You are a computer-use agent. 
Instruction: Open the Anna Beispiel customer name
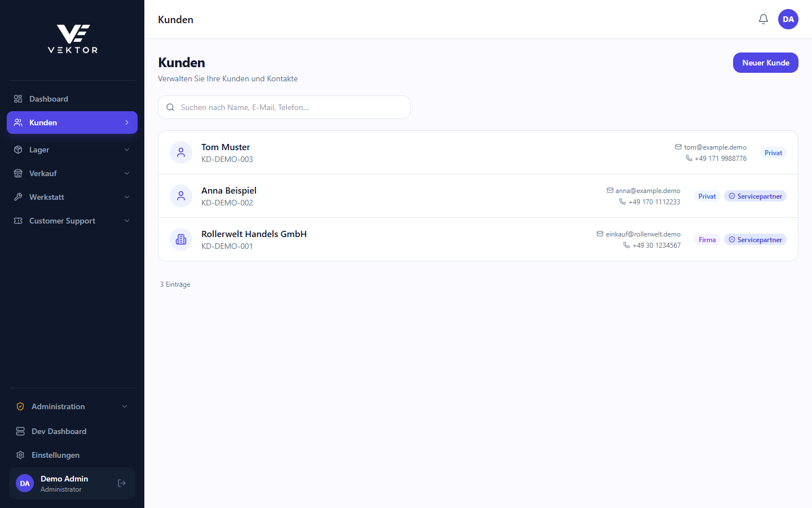[229, 190]
